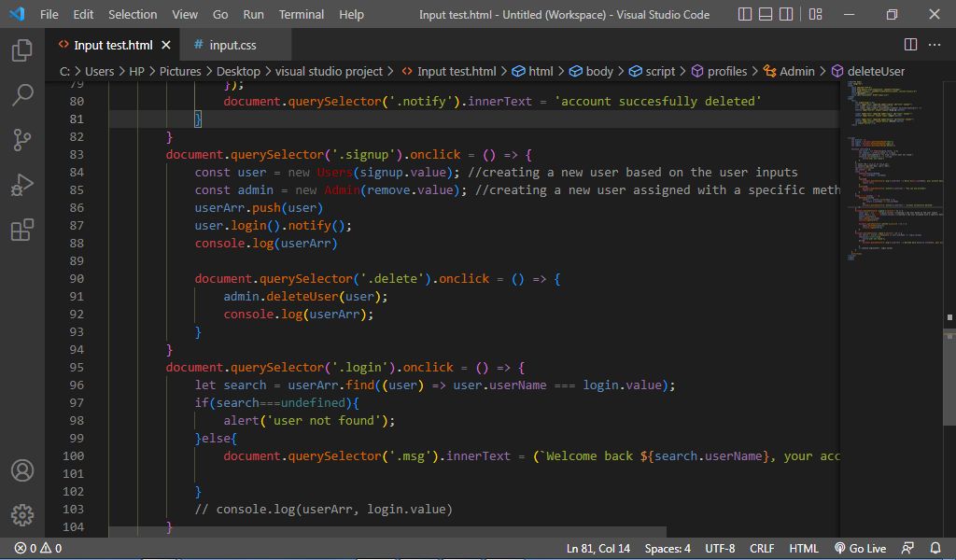Split the editor to the right
This screenshot has height=560, width=956.
coord(911,45)
